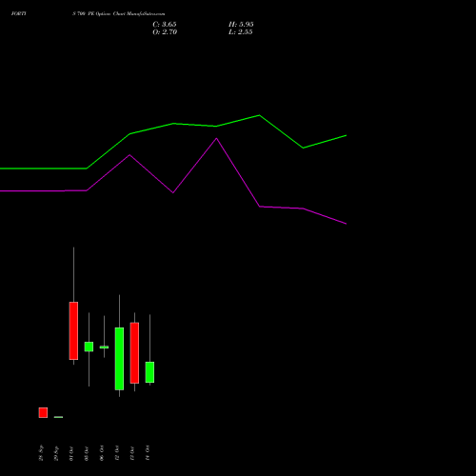This screenshot has width=476, height=476.
Task: Click the low price value L: 2.55
Action: pyautogui.click(x=241, y=32)
